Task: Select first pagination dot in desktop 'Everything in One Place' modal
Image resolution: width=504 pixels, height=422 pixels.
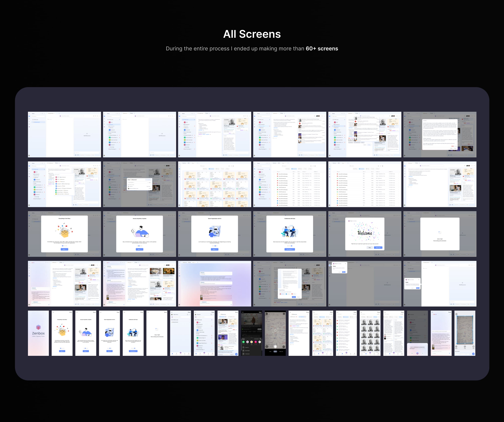Action: [x=63, y=246]
